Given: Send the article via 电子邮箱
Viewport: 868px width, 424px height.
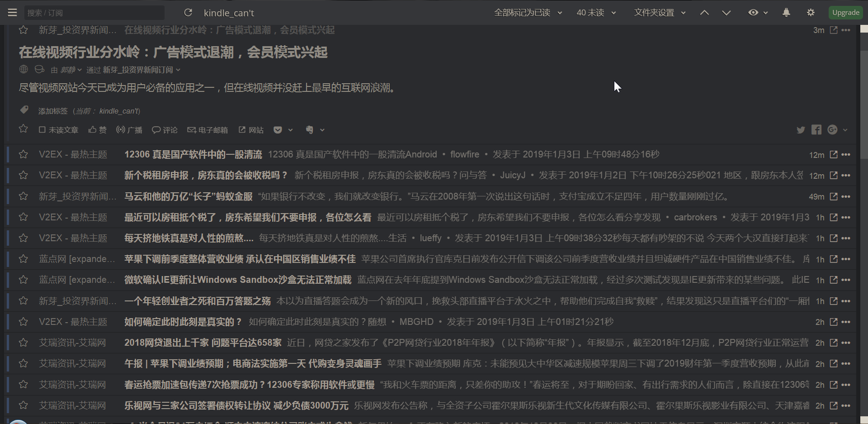Looking at the screenshot, I should 208,130.
